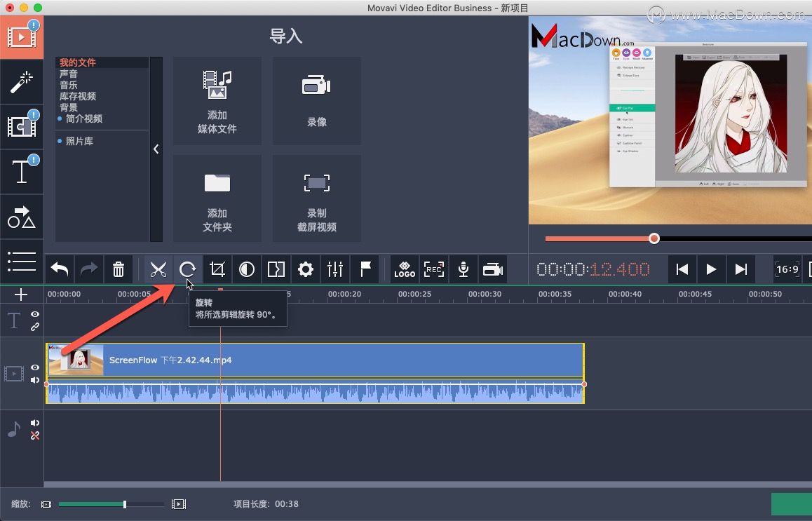Select 音乐 category

click(x=68, y=85)
